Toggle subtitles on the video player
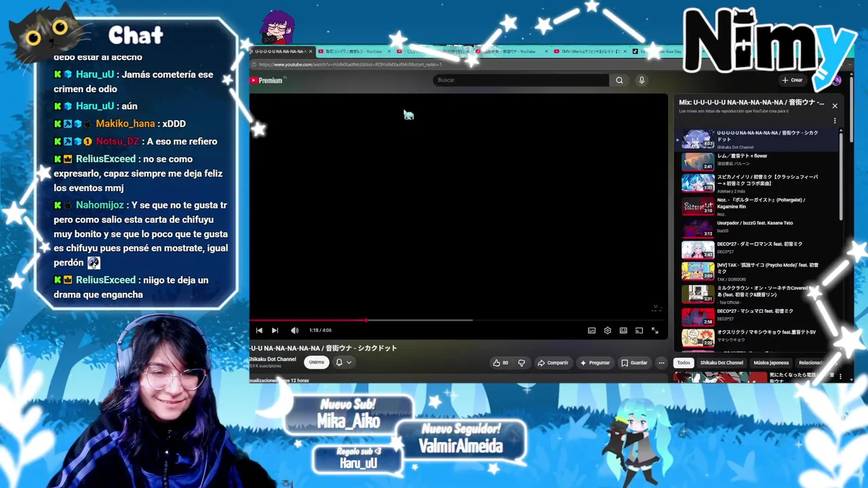This screenshot has width=868, height=488. coord(592,330)
